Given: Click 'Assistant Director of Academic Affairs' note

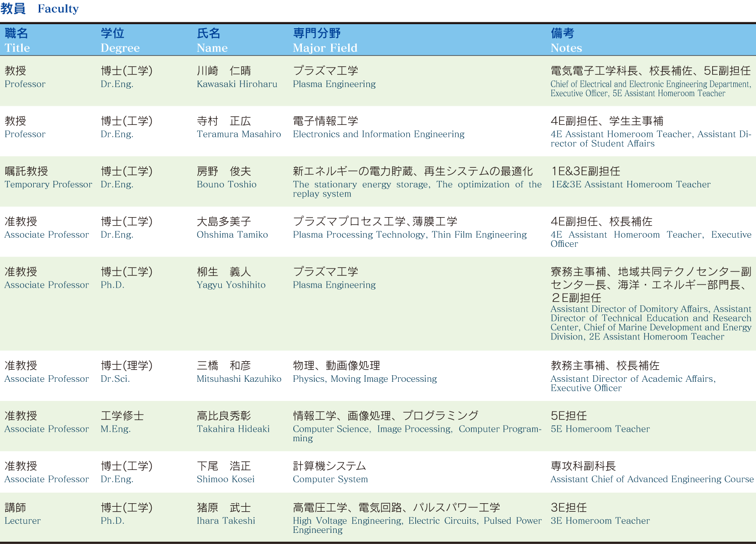Looking at the screenshot, I should (x=633, y=379).
